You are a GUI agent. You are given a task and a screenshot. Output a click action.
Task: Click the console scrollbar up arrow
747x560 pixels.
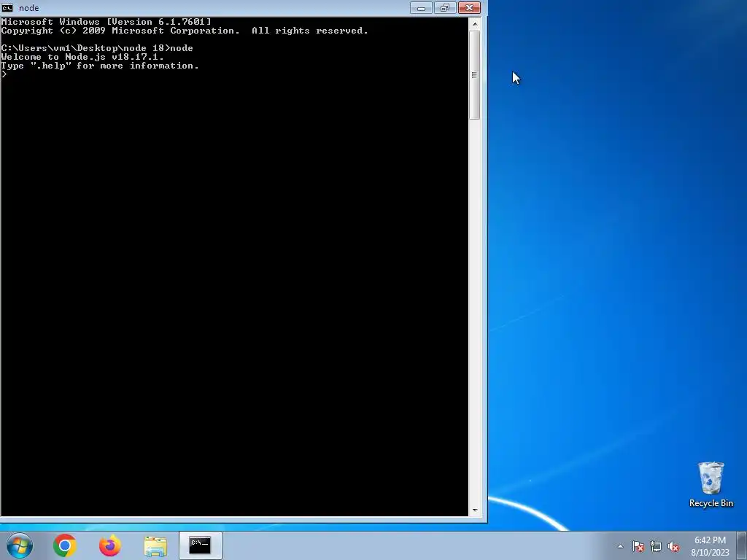pos(474,24)
